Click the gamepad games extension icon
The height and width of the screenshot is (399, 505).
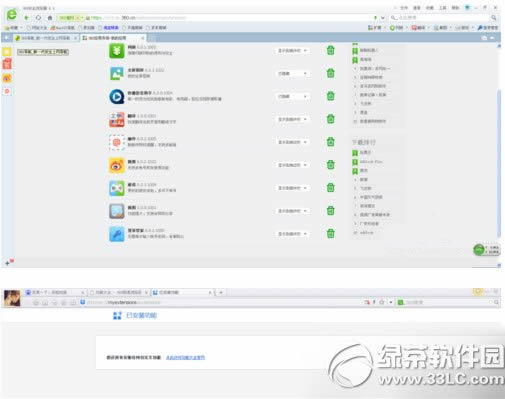[x=117, y=188]
